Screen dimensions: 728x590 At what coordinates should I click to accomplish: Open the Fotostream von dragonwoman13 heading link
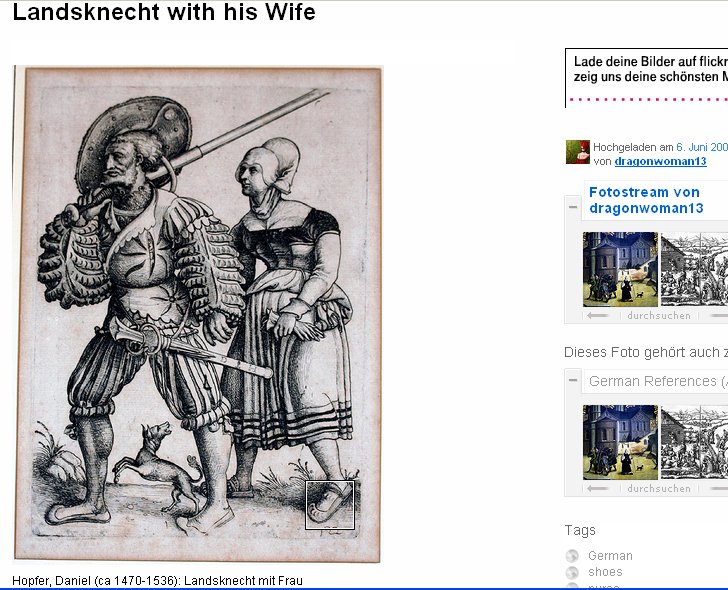pyautogui.click(x=646, y=200)
